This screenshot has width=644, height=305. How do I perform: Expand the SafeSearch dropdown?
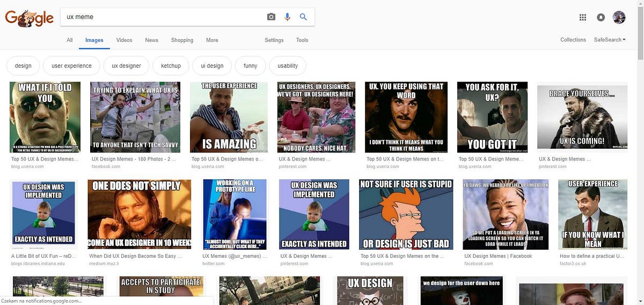(x=610, y=40)
